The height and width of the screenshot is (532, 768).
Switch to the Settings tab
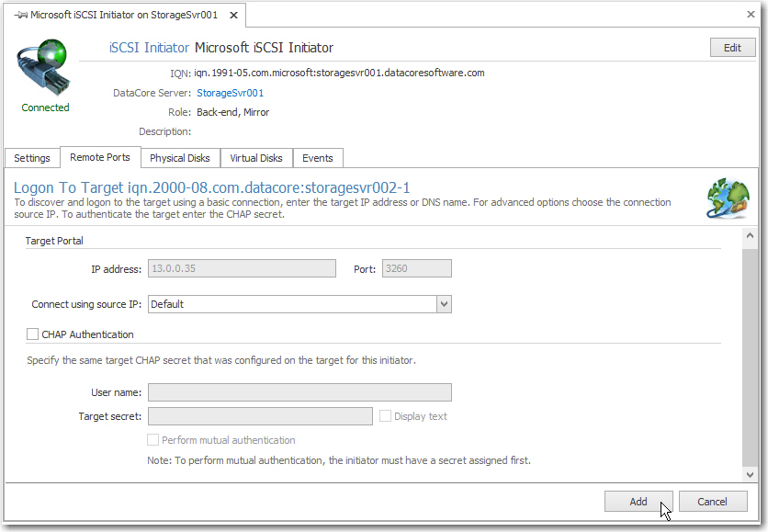pyautogui.click(x=32, y=158)
